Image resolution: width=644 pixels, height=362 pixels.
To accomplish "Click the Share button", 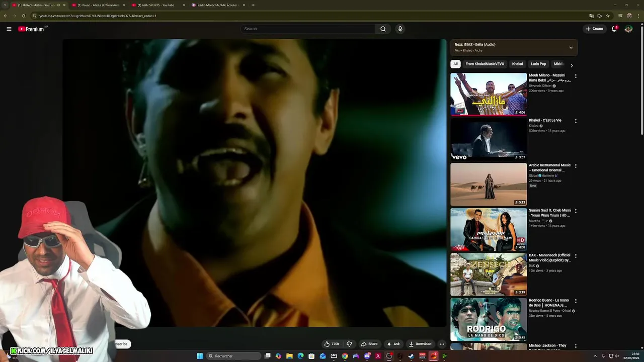I will pos(369,344).
